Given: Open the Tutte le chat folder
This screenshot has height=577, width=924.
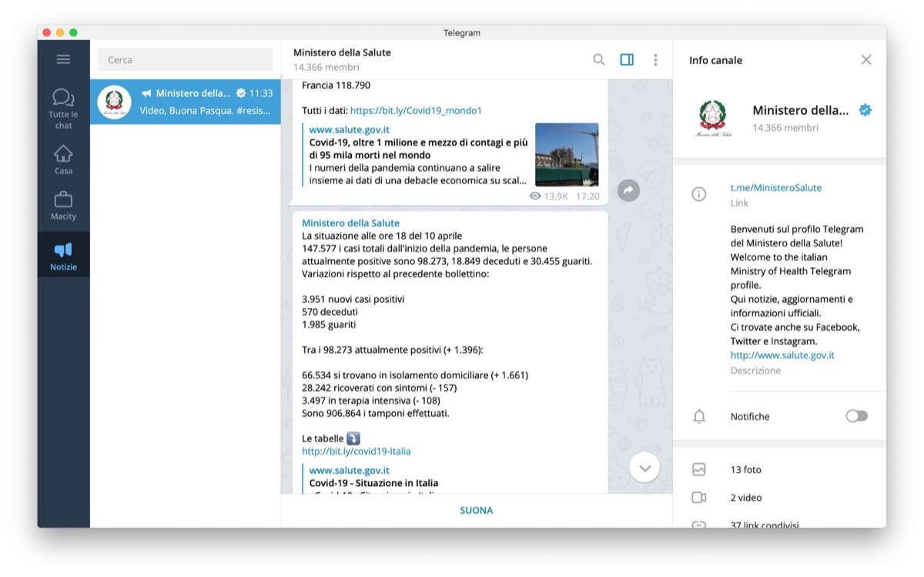Looking at the screenshot, I should (x=63, y=109).
